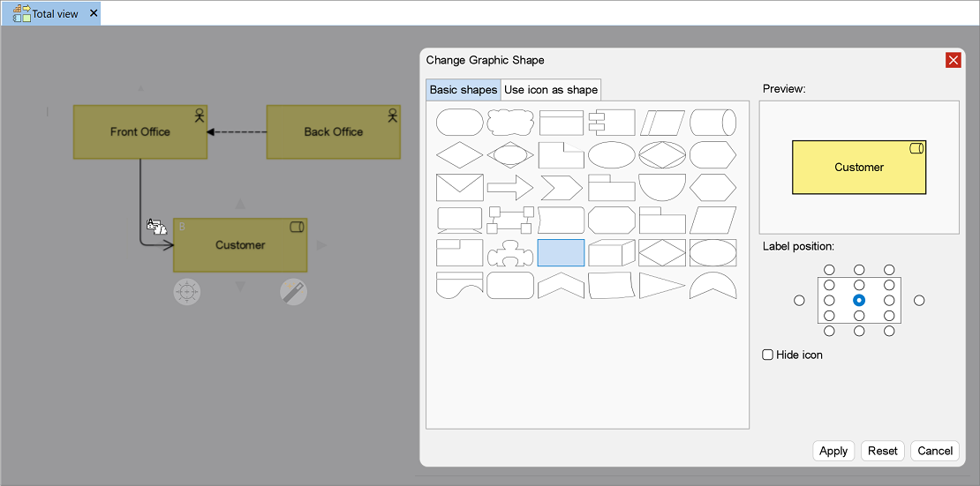Click the highlighted plain rectangle shape

561,253
